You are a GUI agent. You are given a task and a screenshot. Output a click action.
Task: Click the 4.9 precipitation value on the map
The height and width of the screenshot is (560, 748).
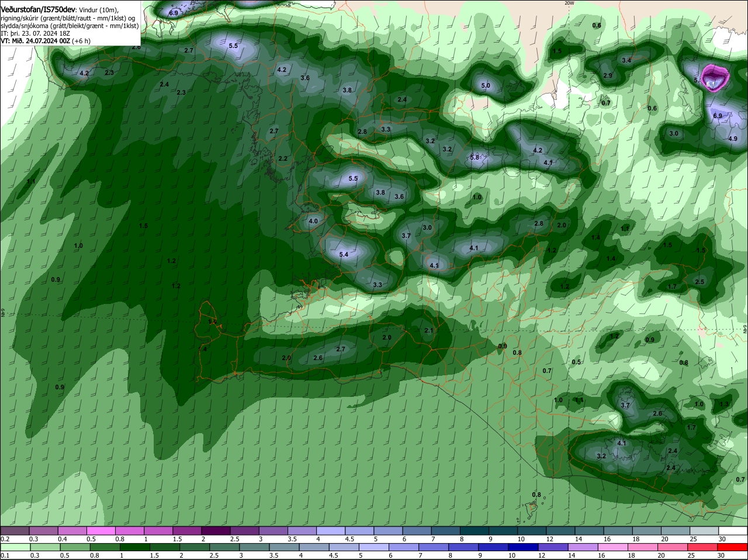coord(733,139)
